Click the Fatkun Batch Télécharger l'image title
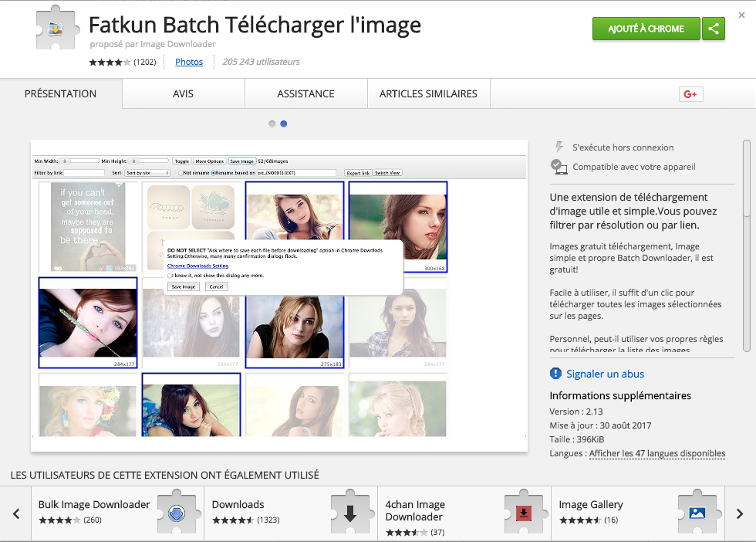Screen dimensions: 756x542 pyautogui.click(x=255, y=25)
